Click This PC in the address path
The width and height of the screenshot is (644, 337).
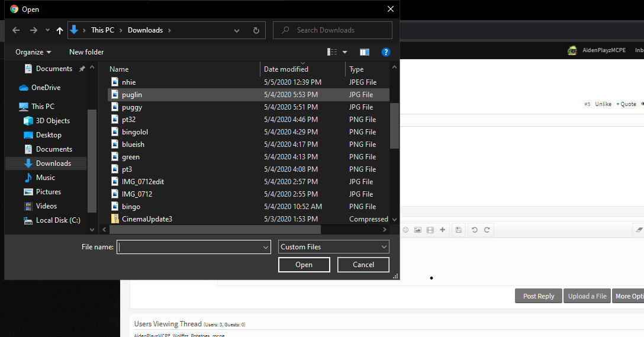click(x=102, y=30)
